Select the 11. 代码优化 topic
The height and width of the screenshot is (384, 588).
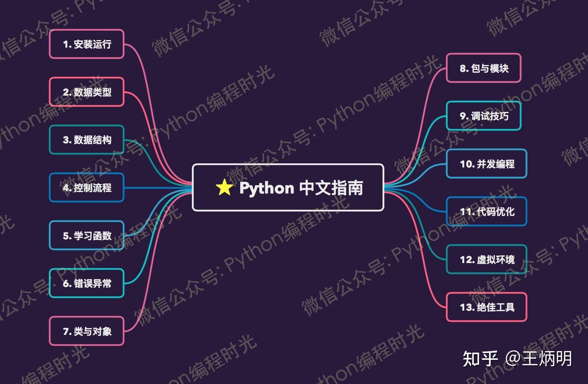pyautogui.click(x=487, y=212)
